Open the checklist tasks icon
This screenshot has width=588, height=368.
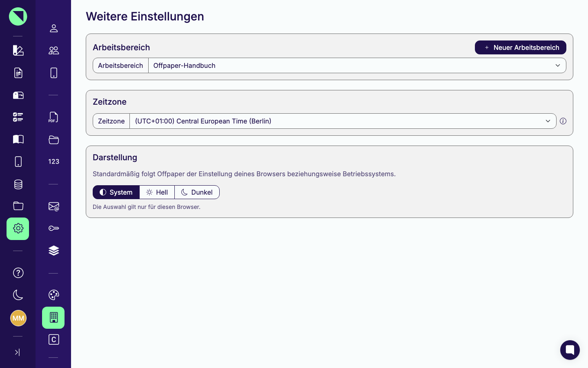pos(18,117)
